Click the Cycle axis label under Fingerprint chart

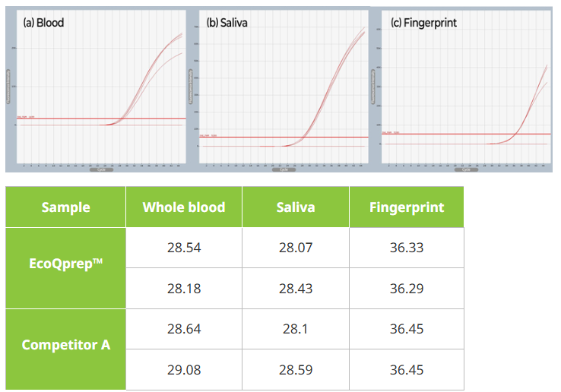(x=464, y=170)
